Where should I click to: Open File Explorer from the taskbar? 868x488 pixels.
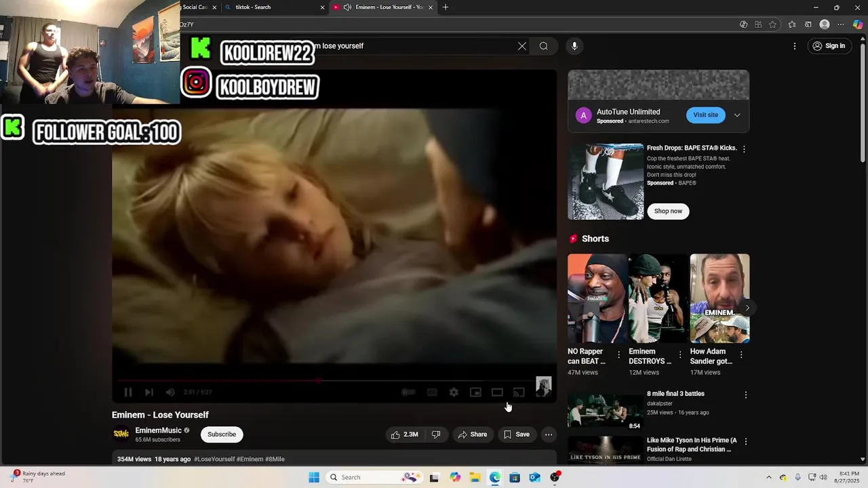click(475, 478)
